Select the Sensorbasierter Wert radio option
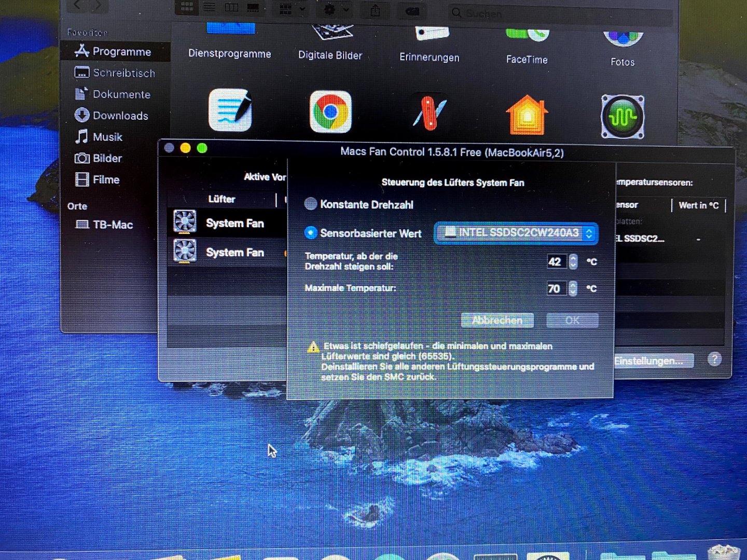Screen dimensions: 747x560 311,233
